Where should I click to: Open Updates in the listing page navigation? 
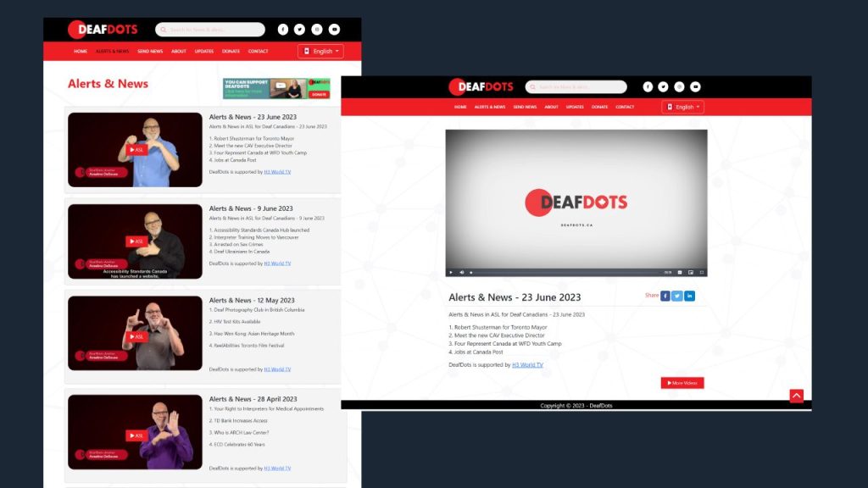coord(204,52)
